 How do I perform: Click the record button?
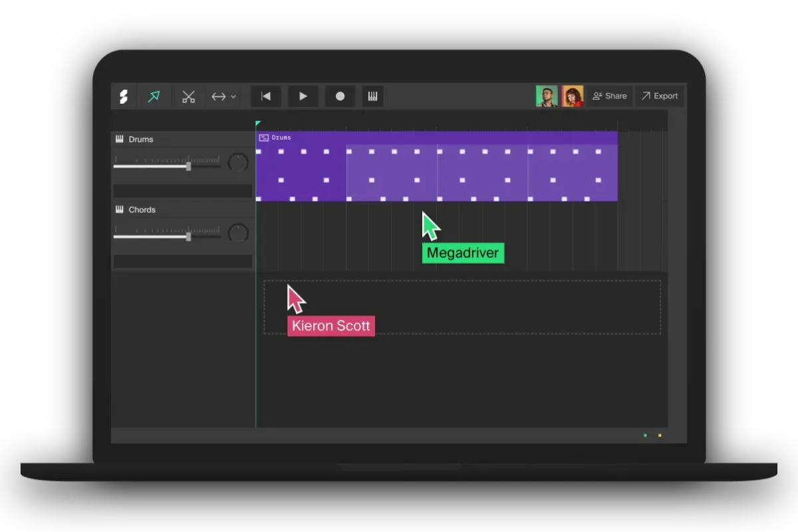pos(340,96)
